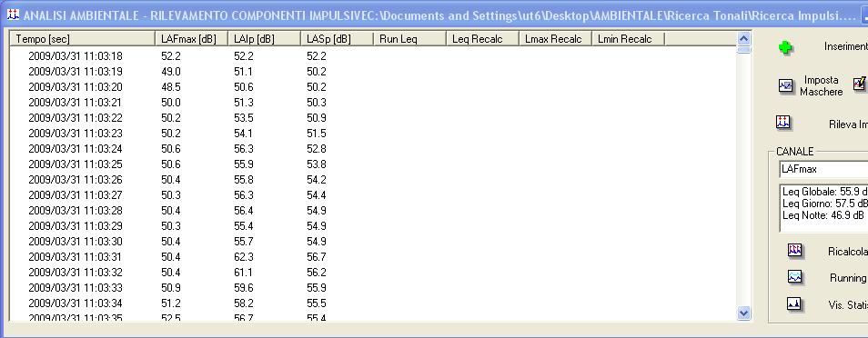Click the Imposta Maschere button label
The width and height of the screenshot is (868, 338).
(x=822, y=85)
